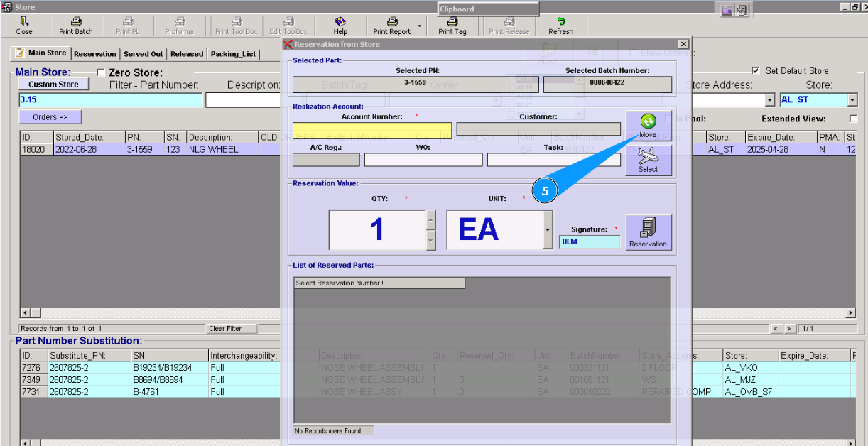Screen dimensions: 868x446
Task: Switch to the Served Out tab
Action: pos(143,54)
